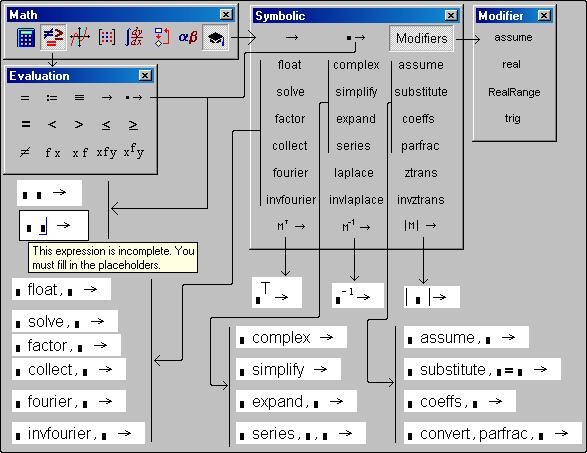This screenshot has width=587, height=453.
Task: Open the Greek symbols toolbar icon
Action: point(188,37)
